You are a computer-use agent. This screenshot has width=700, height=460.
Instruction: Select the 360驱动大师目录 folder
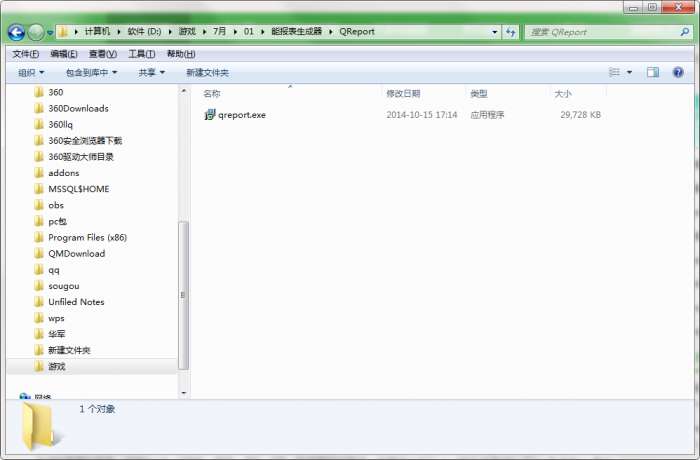tap(81, 157)
